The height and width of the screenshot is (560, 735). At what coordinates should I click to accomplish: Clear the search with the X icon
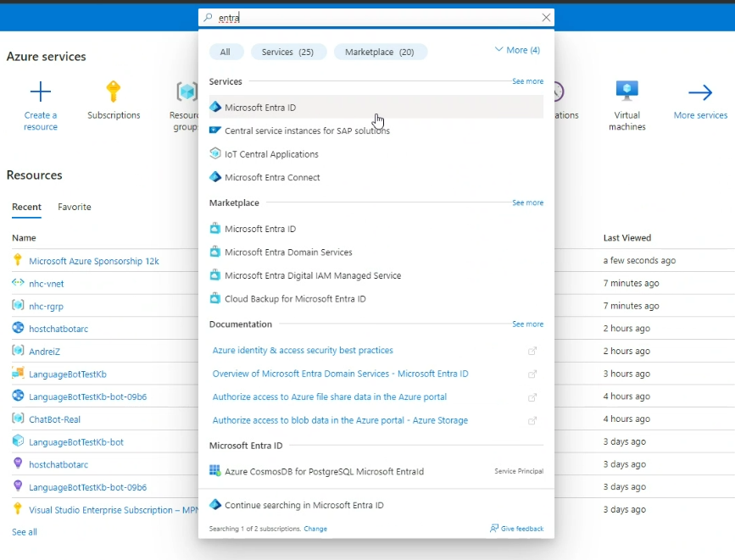(x=546, y=18)
